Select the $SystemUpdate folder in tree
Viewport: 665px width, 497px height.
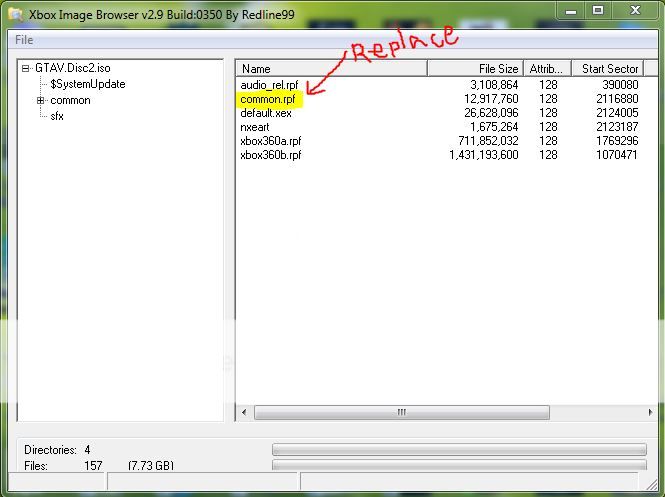pyautogui.click(x=87, y=85)
